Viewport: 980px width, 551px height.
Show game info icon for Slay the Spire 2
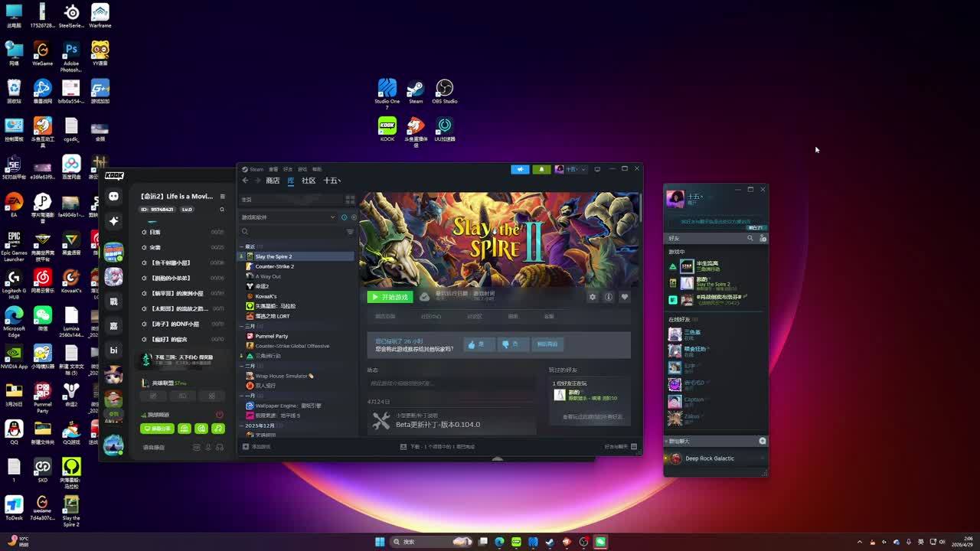[609, 297]
